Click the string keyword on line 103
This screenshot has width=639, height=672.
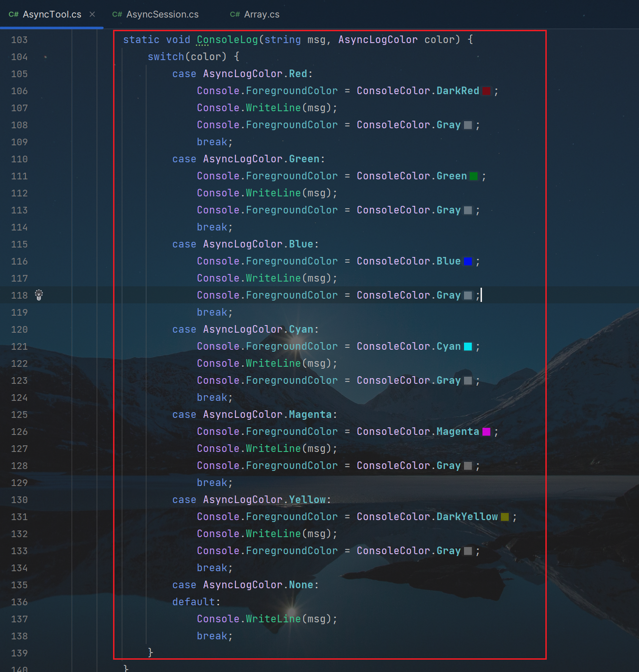(283, 40)
